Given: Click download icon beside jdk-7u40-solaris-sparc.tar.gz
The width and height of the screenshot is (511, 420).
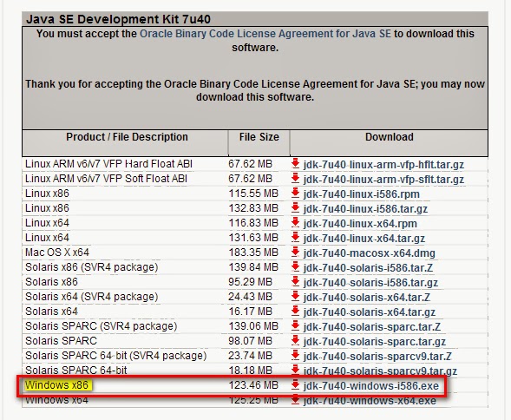Looking at the screenshot, I should point(295,340).
